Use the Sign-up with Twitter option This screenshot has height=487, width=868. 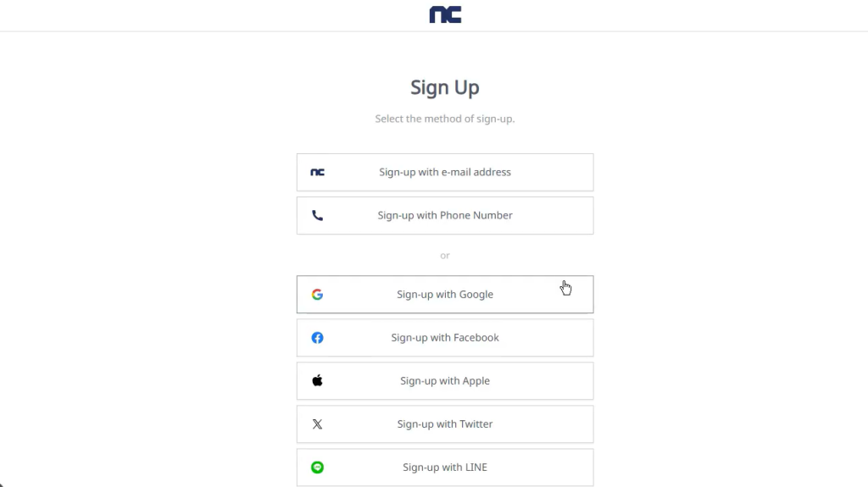coord(445,424)
